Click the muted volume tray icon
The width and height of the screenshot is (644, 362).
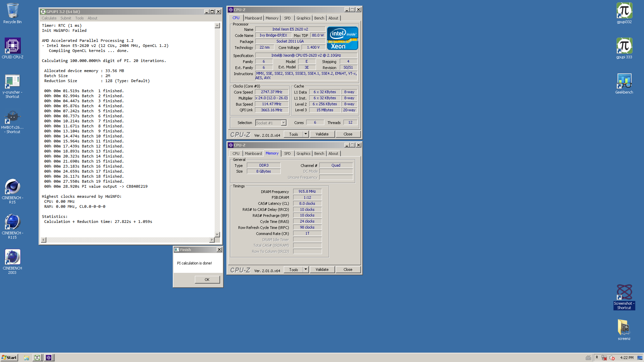point(612,358)
